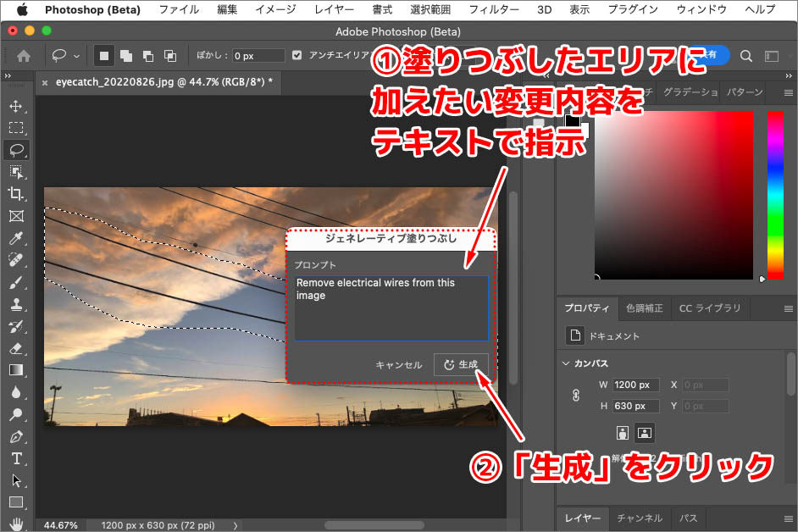Click the Home icon in options bar
798x532 pixels.
coord(24,56)
